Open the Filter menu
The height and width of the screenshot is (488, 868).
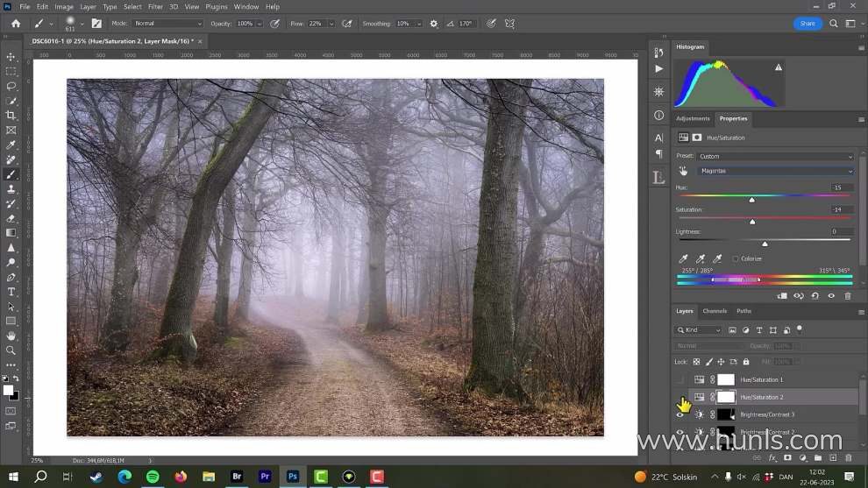pyautogui.click(x=155, y=6)
